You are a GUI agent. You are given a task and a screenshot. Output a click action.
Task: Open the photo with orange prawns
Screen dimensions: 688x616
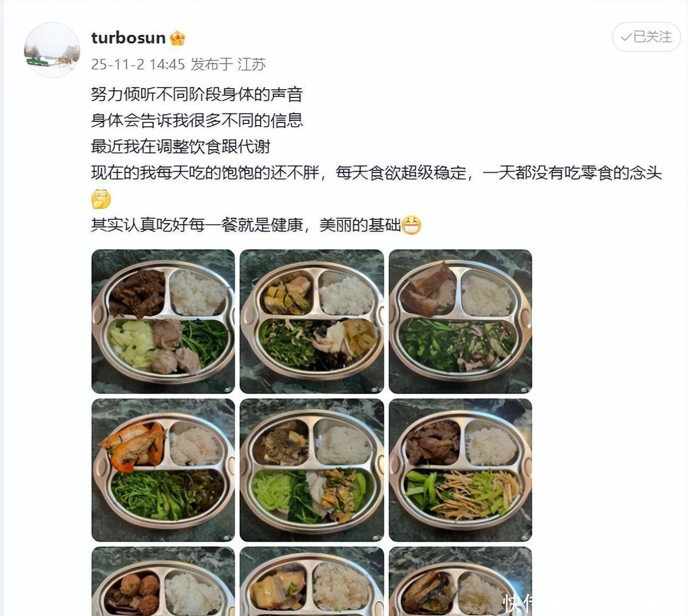click(163, 470)
